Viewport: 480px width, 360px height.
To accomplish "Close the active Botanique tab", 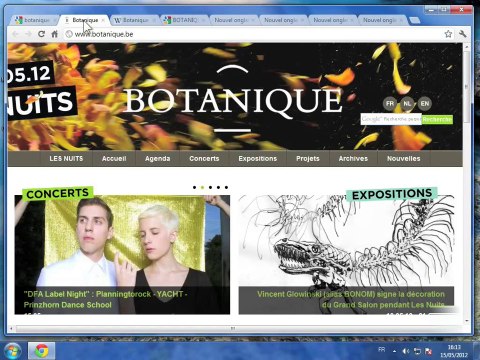I will click(x=103, y=20).
